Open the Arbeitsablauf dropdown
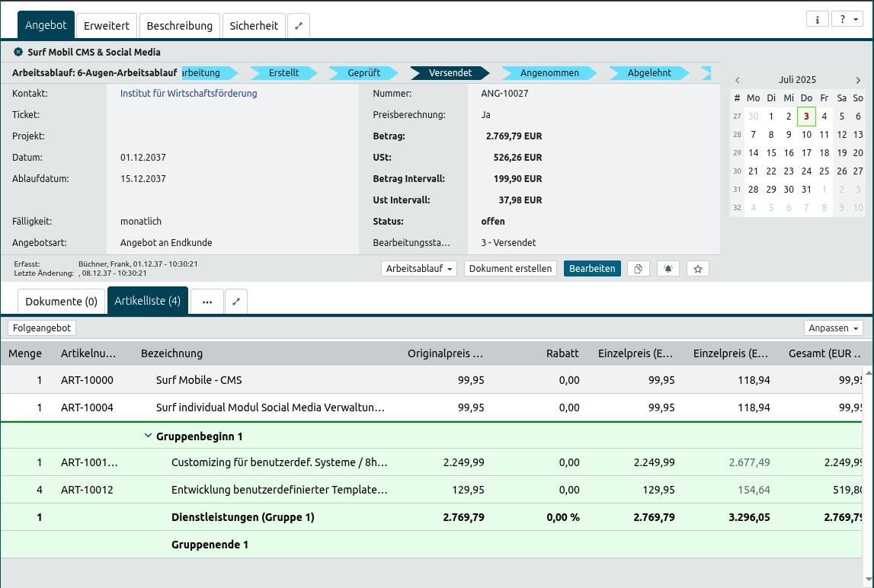Viewport: 874px width, 588px height. (419, 269)
